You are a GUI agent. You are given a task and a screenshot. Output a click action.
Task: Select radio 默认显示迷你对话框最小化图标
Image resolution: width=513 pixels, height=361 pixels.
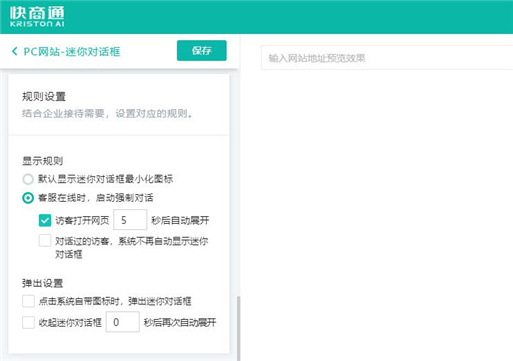click(28, 179)
